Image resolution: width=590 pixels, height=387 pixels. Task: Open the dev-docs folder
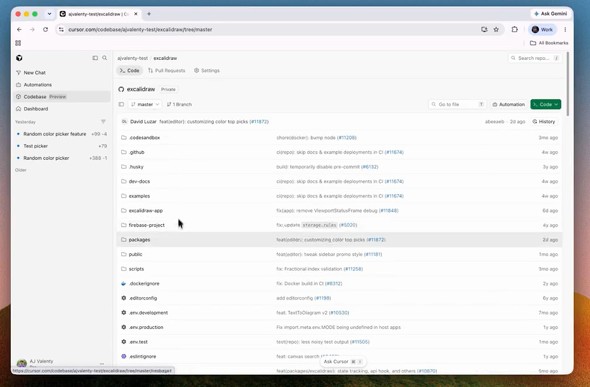(139, 181)
